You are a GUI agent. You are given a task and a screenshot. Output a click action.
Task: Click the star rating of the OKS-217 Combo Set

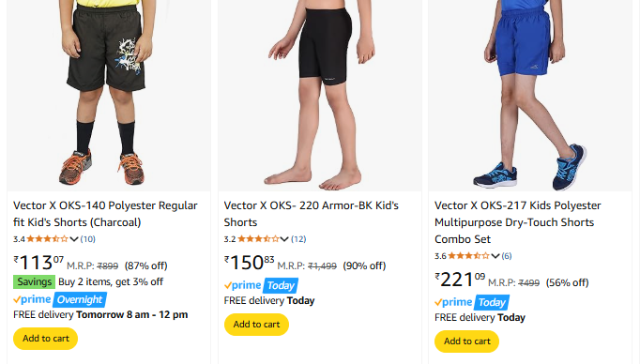(468, 256)
